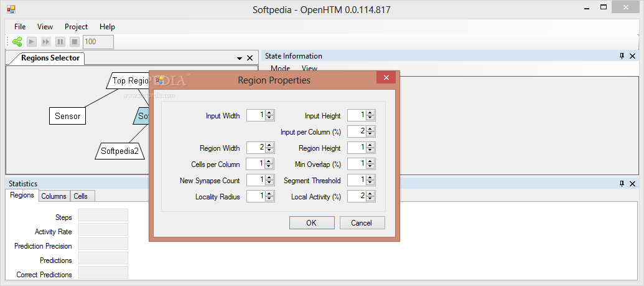The width and height of the screenshot is (644, 286).
Task: Increase Min Overlap (%) value
Action: coord(370,161)
